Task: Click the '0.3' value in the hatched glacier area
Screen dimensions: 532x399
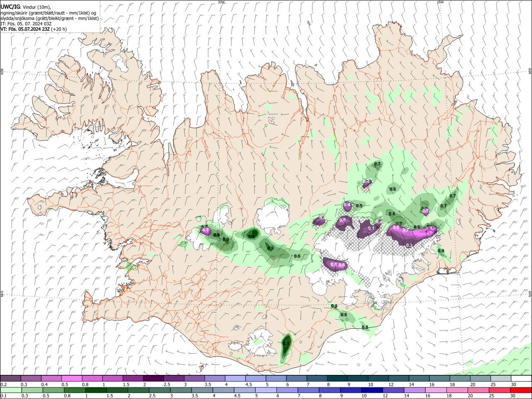Action: click(x=409, y=246)
